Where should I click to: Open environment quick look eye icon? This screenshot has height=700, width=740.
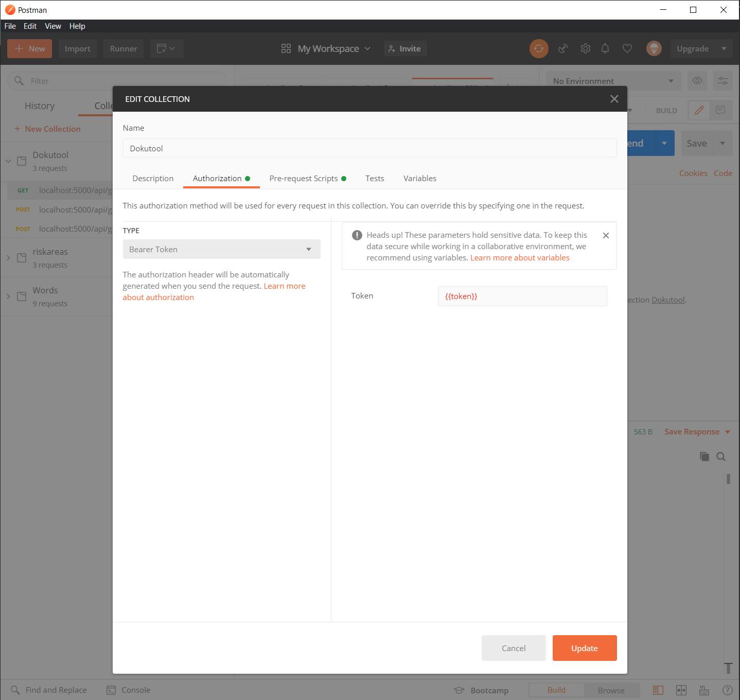(x=697, y=81)
